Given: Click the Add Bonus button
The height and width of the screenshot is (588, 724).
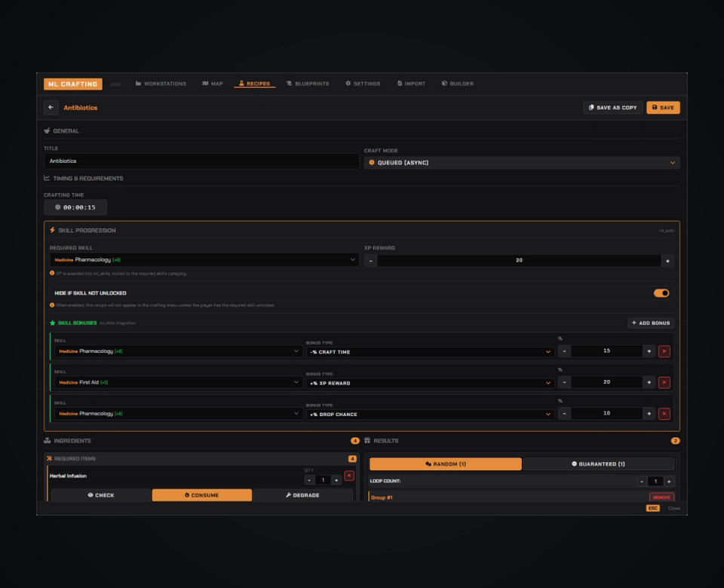Looking at the screenshot, I should (x=651, y=323).
